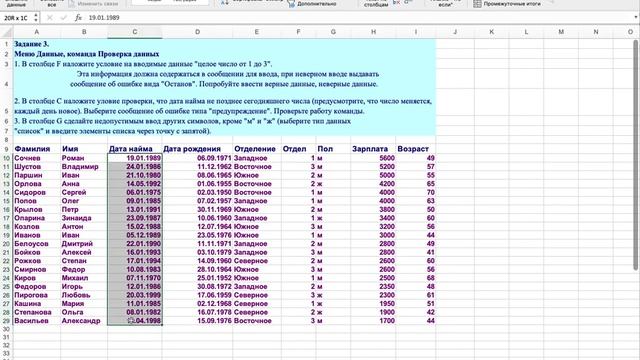Click the formula bar containing 19.01.1989
The height and width of the screenshot is (360, 640).
tap(359, 18)
